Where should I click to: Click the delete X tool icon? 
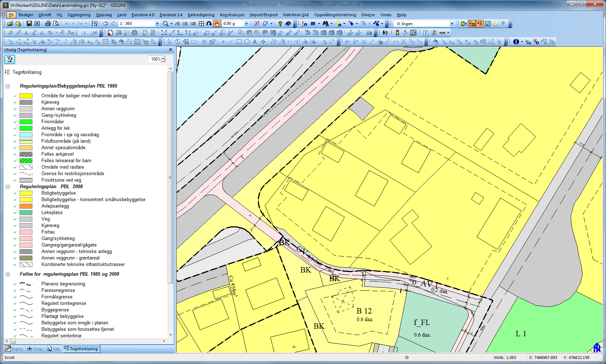point(205,41)
